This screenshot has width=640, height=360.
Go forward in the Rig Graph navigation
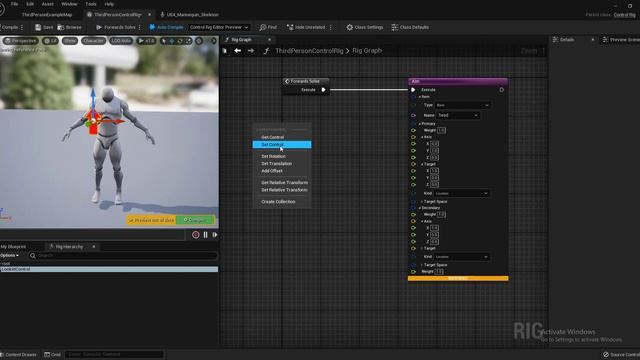(x=251, y=51)
